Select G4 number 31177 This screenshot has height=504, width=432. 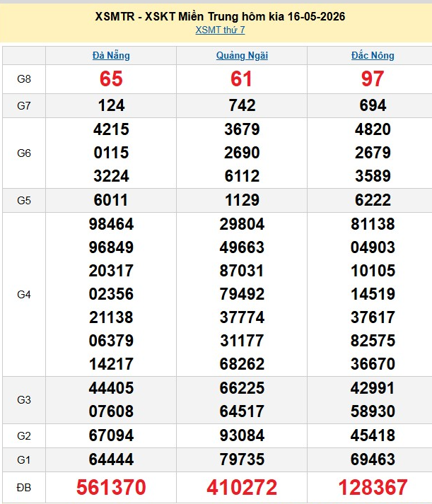point(242,341)
